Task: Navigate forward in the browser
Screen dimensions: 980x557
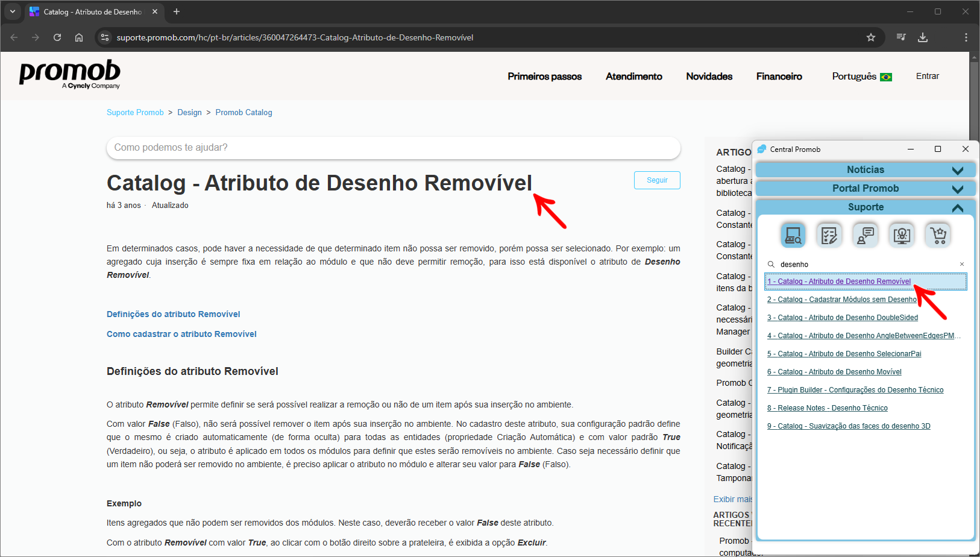Action: tap(36, 37)
